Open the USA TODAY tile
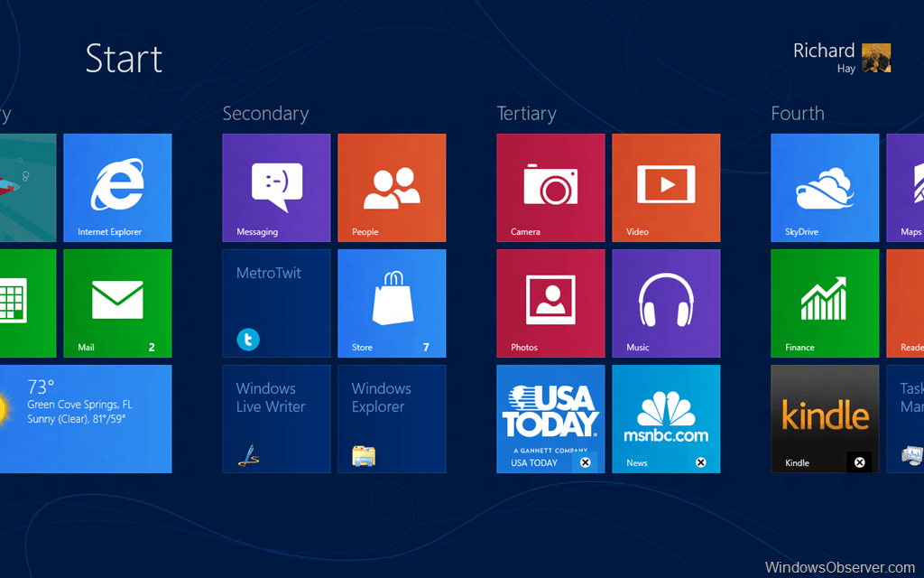 tap(550, 419)
